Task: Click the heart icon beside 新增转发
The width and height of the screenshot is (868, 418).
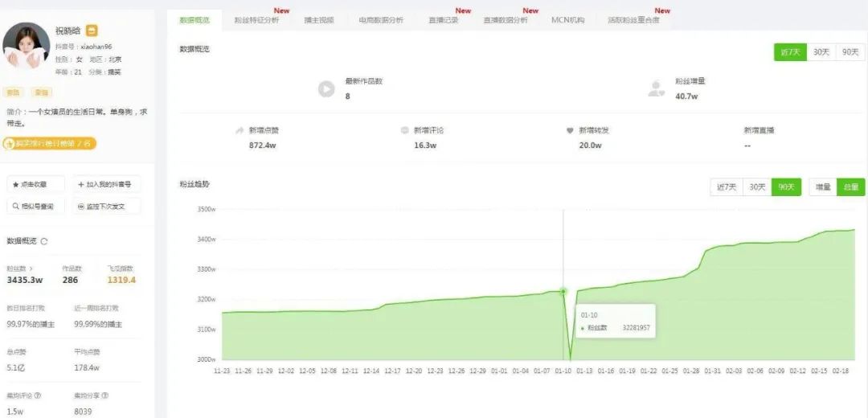Action: [570, 130]
